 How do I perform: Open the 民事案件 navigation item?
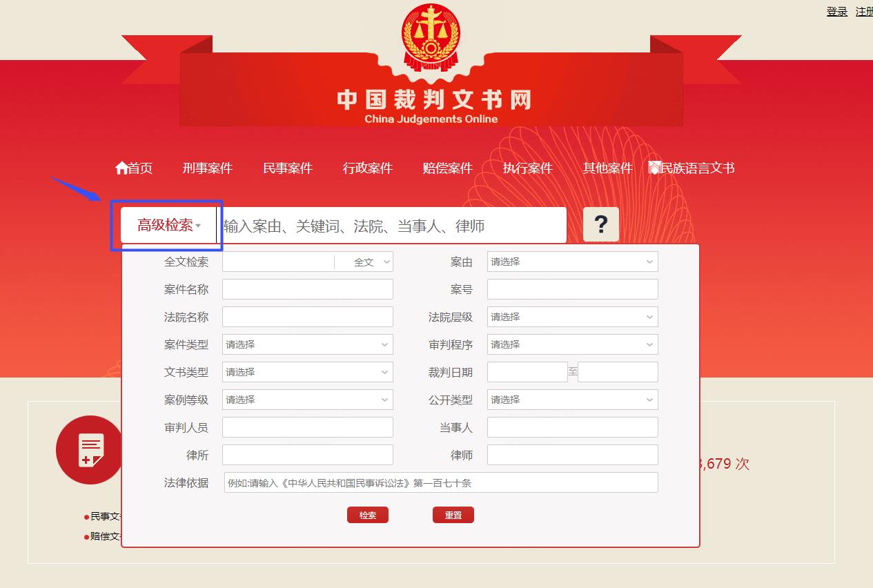[x=287, y=167]
